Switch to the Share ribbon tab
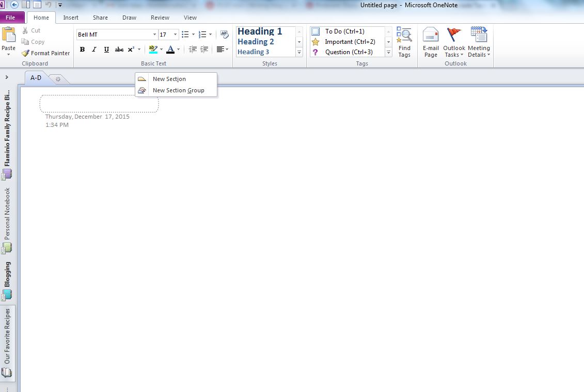Image resolution: width=584 pixels, height=392 pixels. 100,18
